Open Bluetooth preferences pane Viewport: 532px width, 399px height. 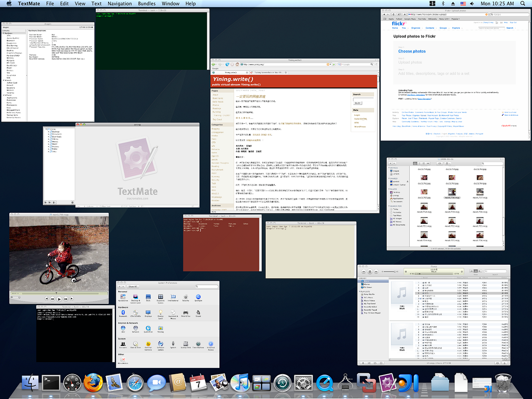click(123, 314)
